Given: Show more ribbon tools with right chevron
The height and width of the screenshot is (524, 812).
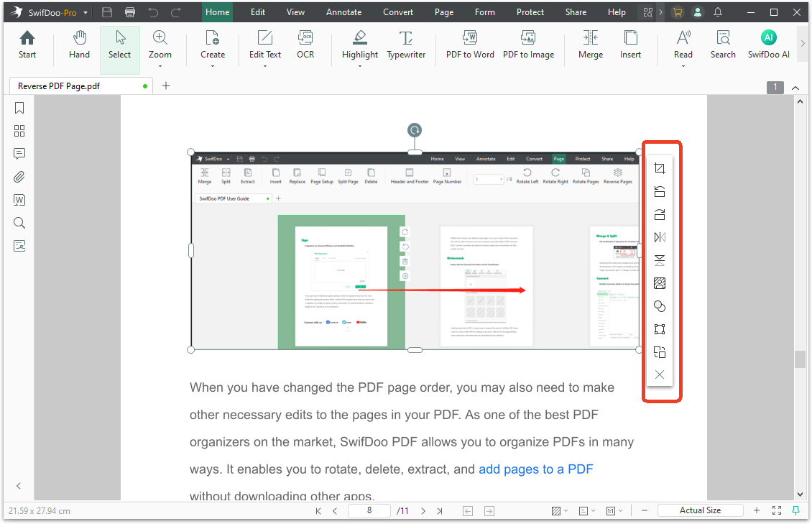Looking at the screenshot, I should pos(803,44).
